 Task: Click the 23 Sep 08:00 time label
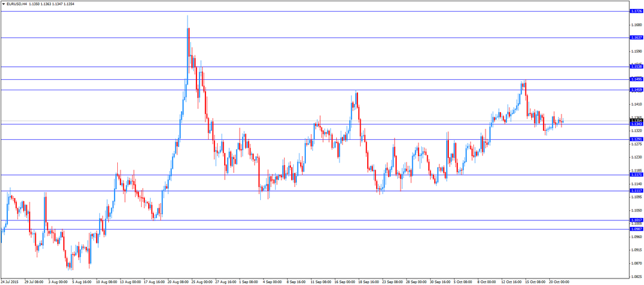pyautogui.click(x=393, y=282)
